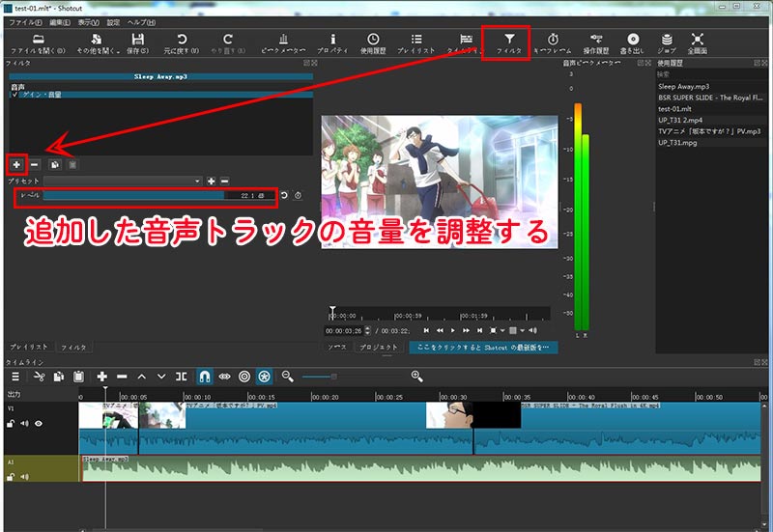Enter fullscreen with 全画面 icon
The width and height of the screenshot is (773, 532).
(x=697, y=43)
